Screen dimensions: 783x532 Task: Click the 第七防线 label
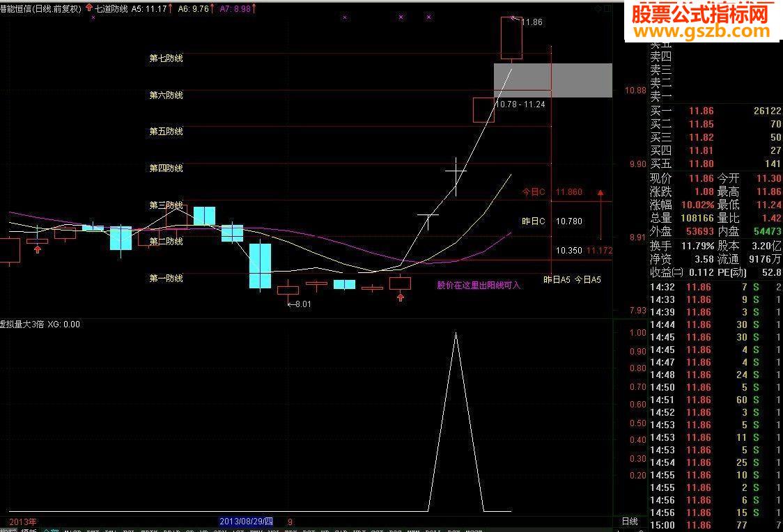click(x=166, y=58)
